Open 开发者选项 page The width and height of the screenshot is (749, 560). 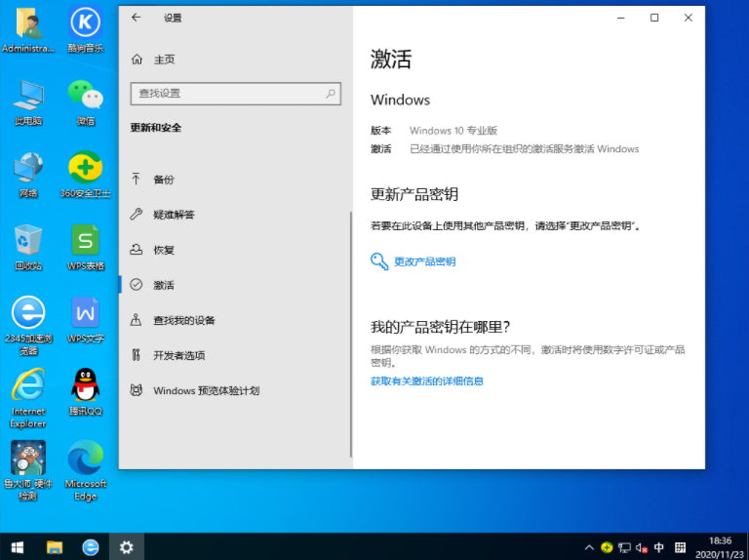[178, 355]
